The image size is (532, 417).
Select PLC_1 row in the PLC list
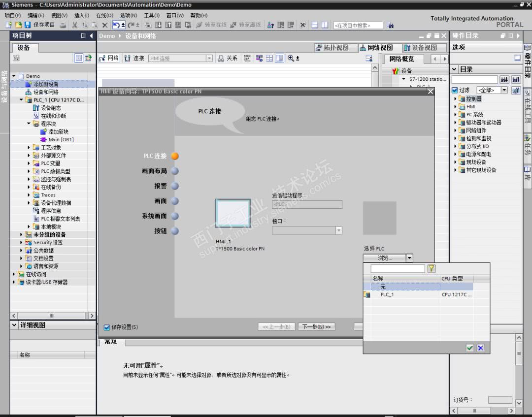387,294
